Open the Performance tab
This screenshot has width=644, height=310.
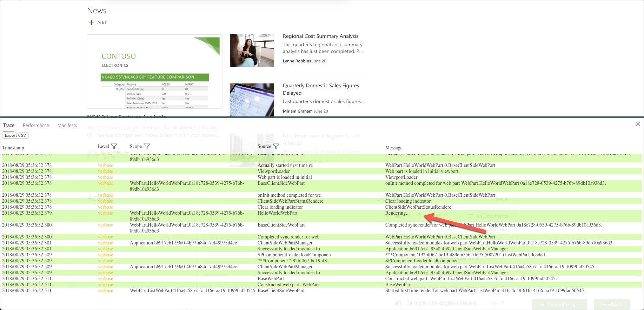click(36, 125)
